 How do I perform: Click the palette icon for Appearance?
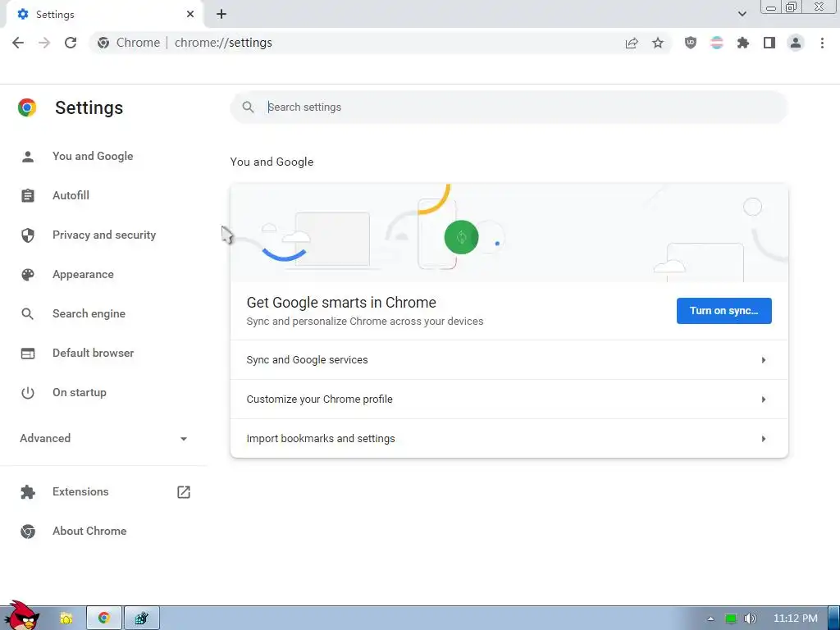[x=28, y=274]
